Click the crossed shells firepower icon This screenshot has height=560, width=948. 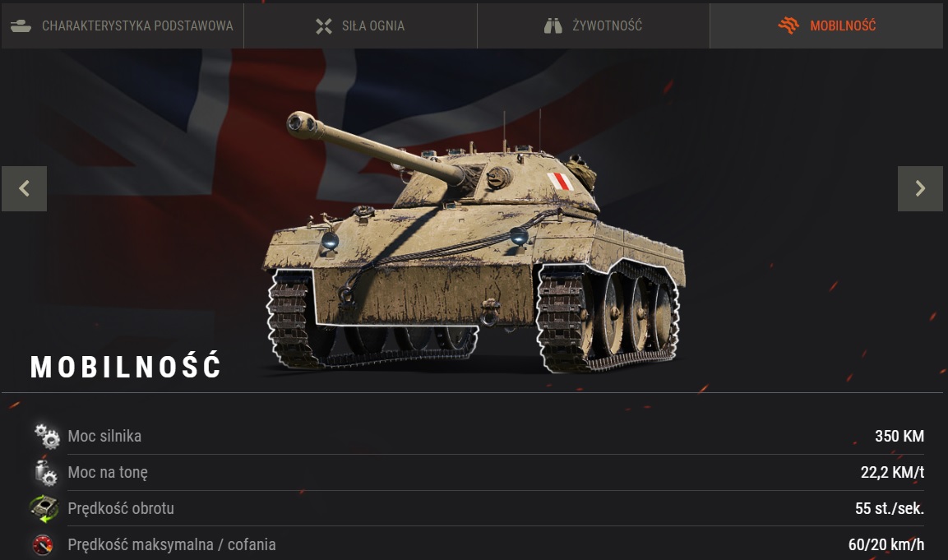tap(324, 26)
